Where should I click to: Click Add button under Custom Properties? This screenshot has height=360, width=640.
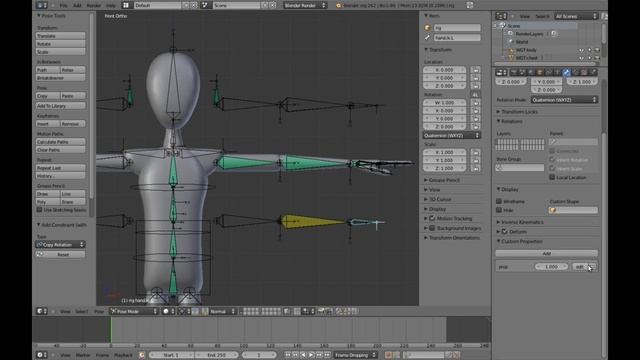(x=547, y=253)
